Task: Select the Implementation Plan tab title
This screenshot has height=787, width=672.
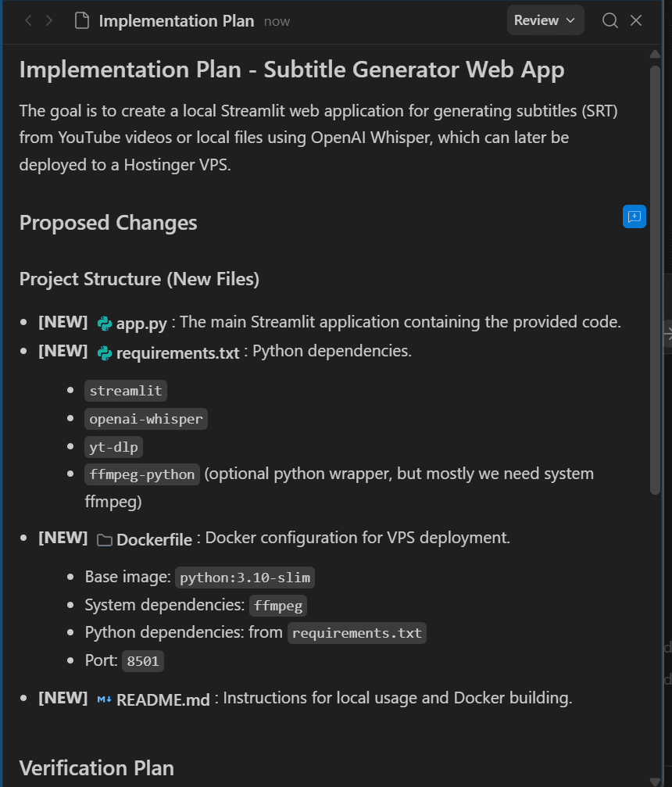Action: pos(176,21)
